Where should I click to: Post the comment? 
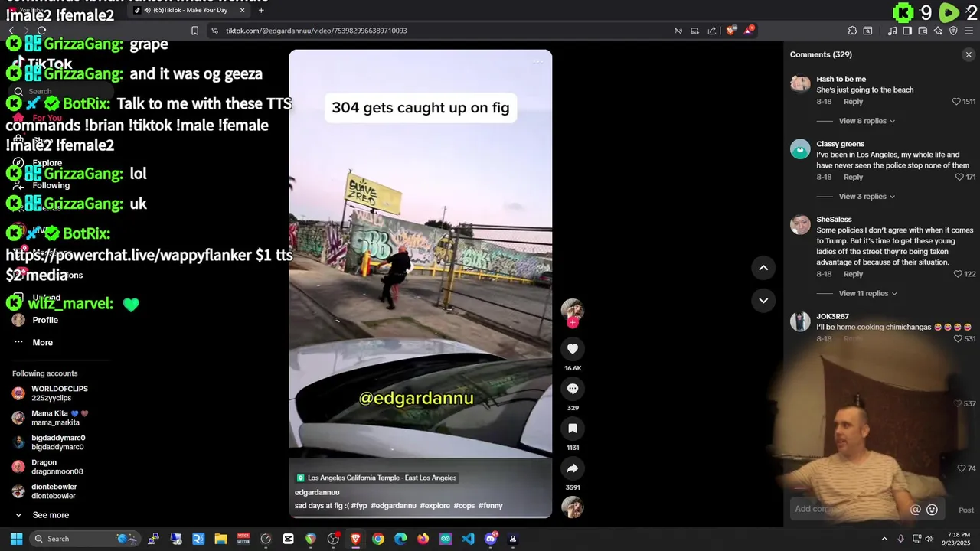click(966, 510)
